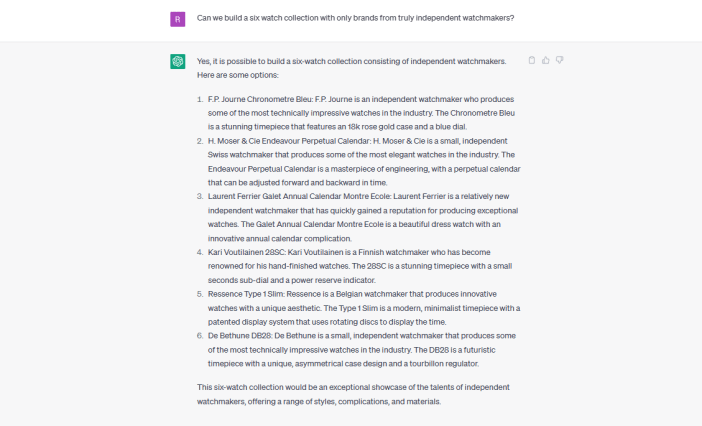Click the line mentioning 18k rose gold case
Image resolution: width=702 pixels, height=426 pixels.
pyautogui.click(x=338, y=127)
